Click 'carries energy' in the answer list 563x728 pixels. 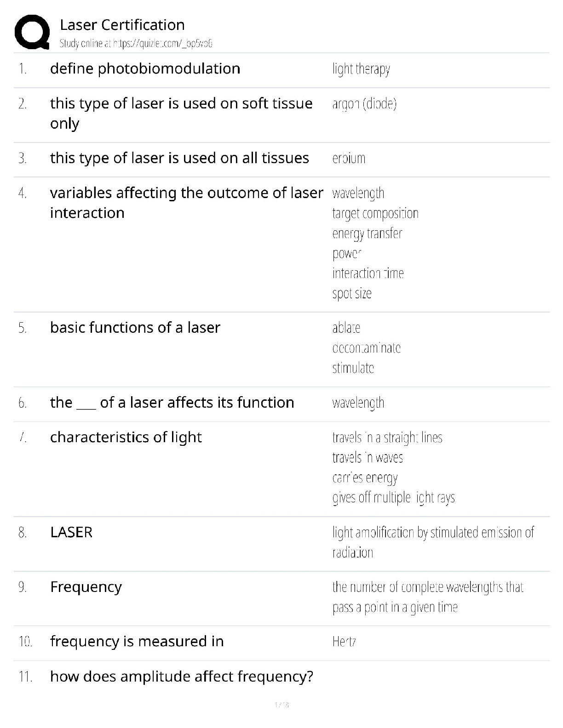click(365, 478)
